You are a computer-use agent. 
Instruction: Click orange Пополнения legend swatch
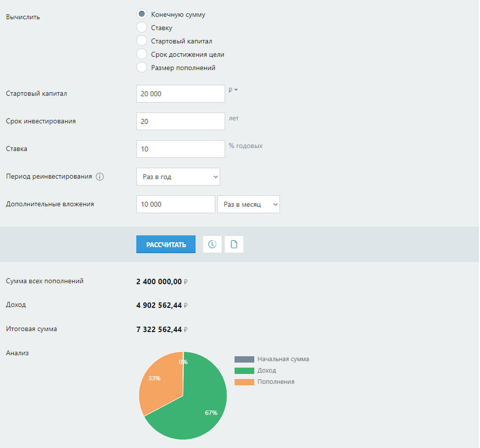coord(244,382)
